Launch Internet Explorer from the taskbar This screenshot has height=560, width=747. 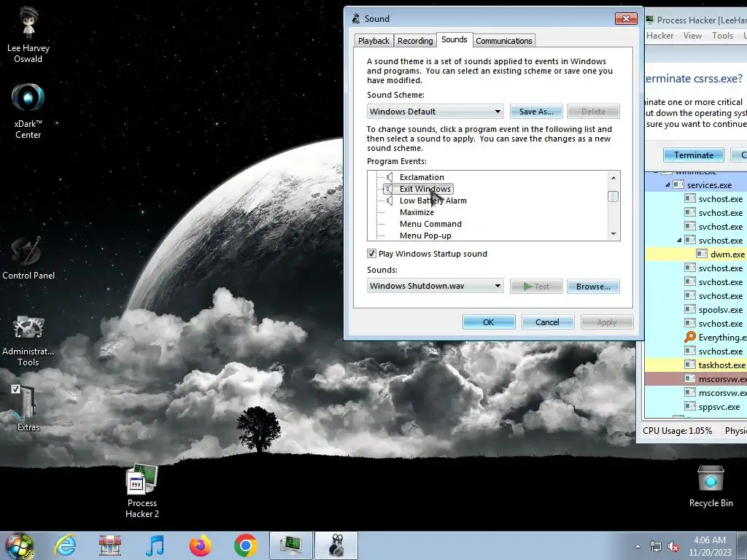pos(65,545)
